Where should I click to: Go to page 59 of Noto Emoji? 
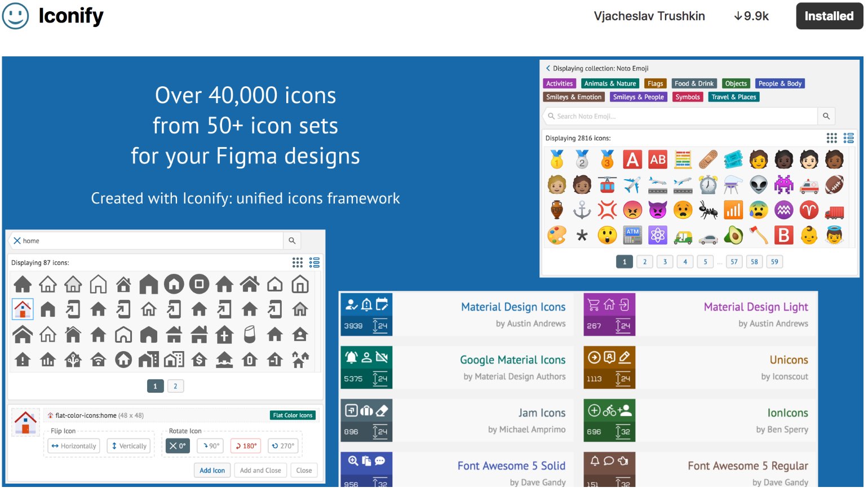(774, 262)
